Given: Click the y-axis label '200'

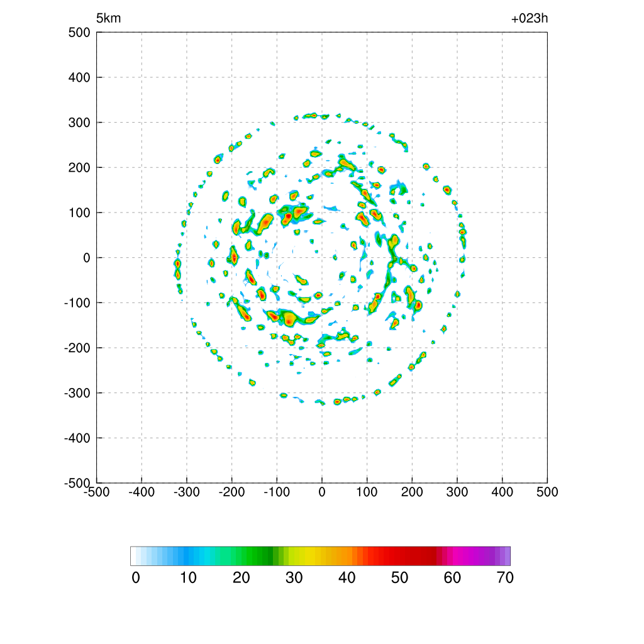Looking at the screenshot, I should (x=79, y=167).
